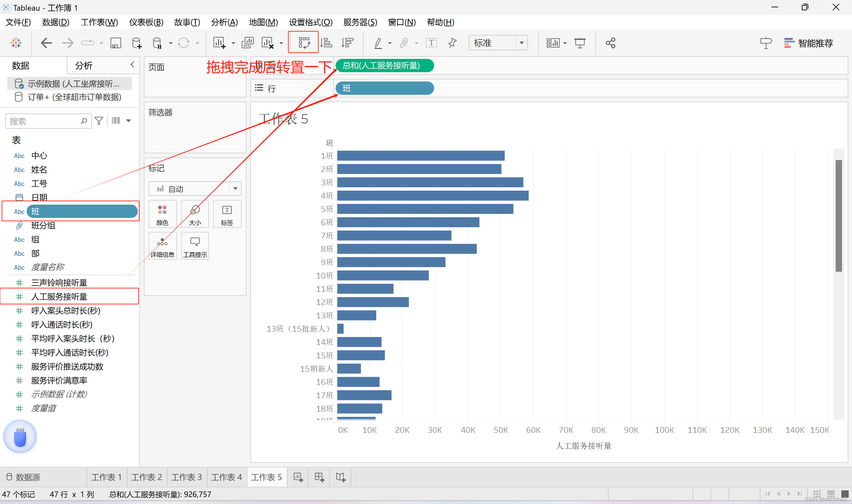Toggle show mark labels icon
Image resolution: width=852 pixels, height=504 pixels.
click(x=431, y=43)
